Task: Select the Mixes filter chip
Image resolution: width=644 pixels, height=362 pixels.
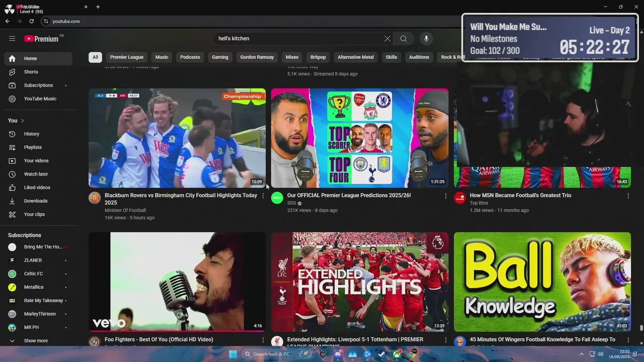Action: coord(292,57)
